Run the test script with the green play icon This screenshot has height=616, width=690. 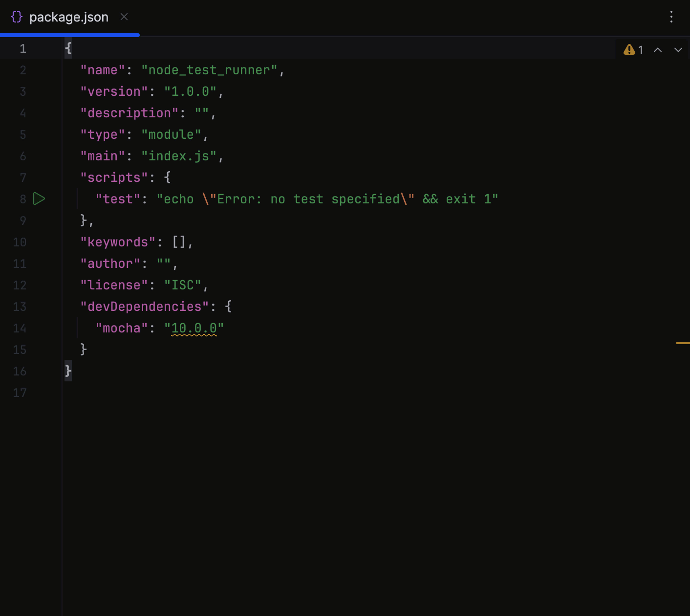(39, 199)
